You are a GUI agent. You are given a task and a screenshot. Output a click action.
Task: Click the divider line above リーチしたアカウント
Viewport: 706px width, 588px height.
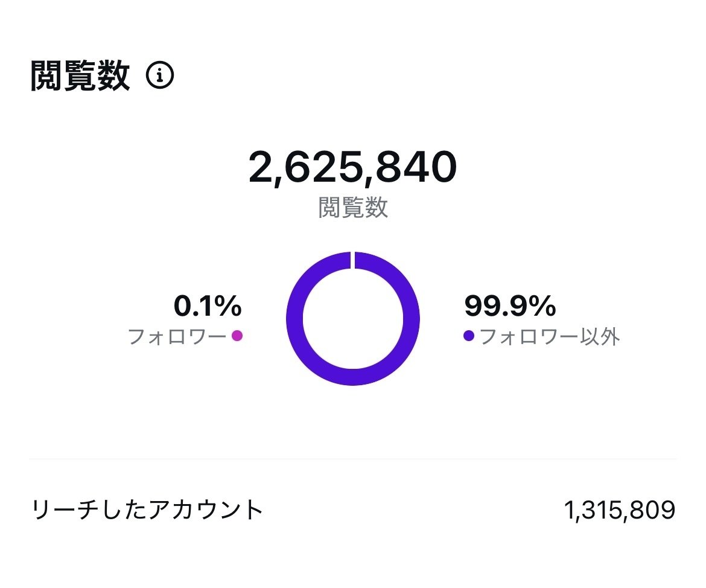click(x=352, y=459)
